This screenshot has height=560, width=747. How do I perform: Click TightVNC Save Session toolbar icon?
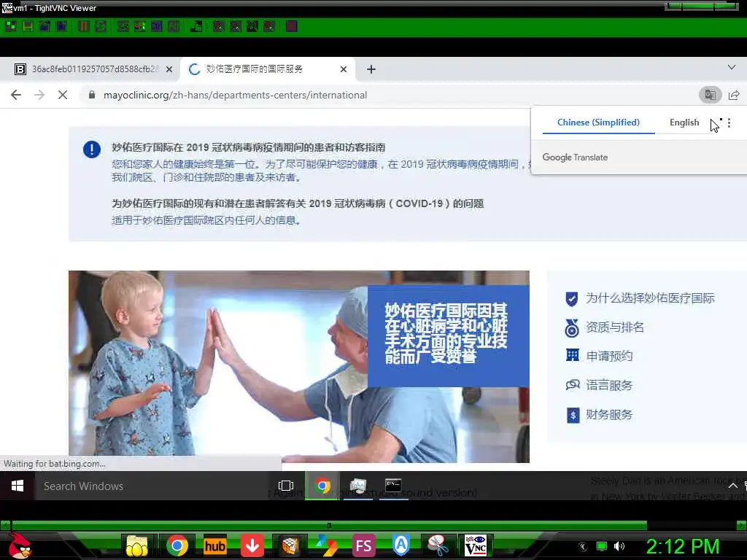(27, 26)
